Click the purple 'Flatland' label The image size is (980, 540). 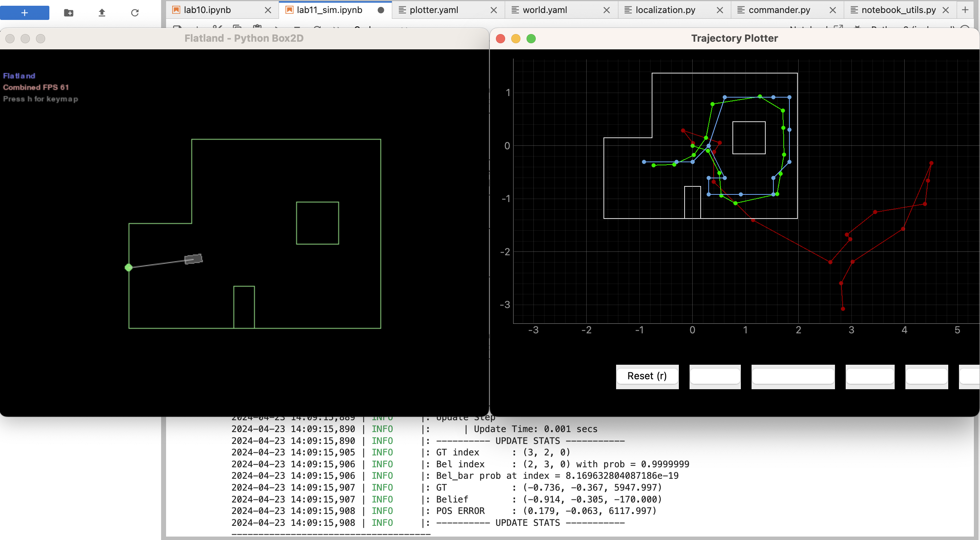pos(19,76)
